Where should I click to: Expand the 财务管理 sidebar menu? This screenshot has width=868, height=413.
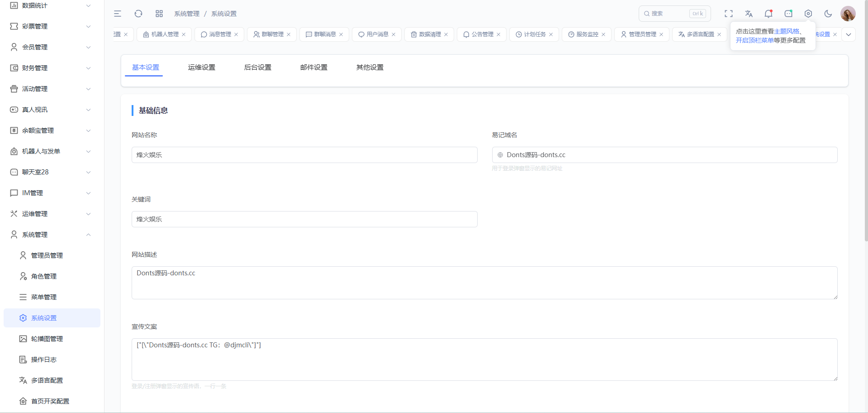click(x=52, y=68)
